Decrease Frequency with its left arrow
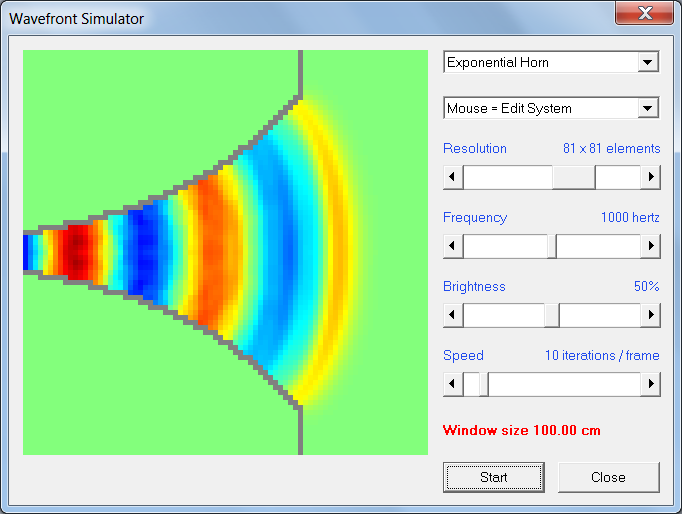682x514 pixels. pyautogui.click(x=453, y=246)
